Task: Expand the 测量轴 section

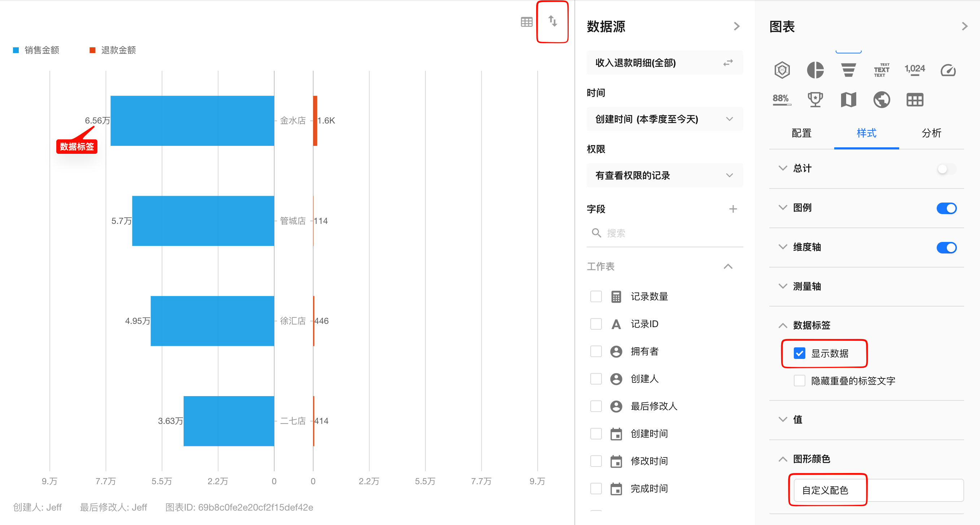Action: pos(806,286)
